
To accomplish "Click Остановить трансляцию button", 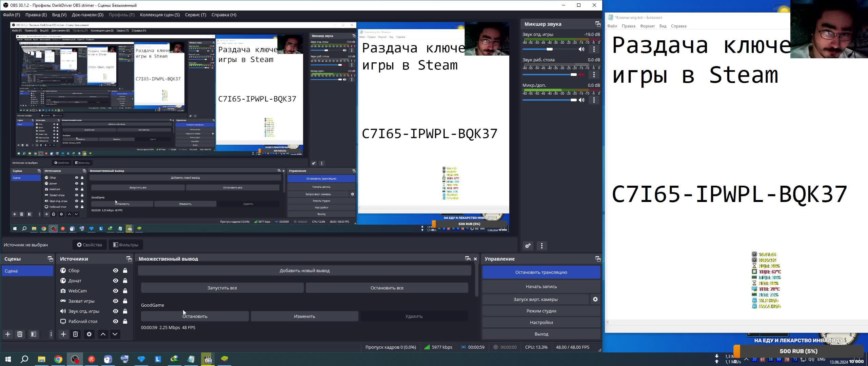I will [x=541, y=272].
